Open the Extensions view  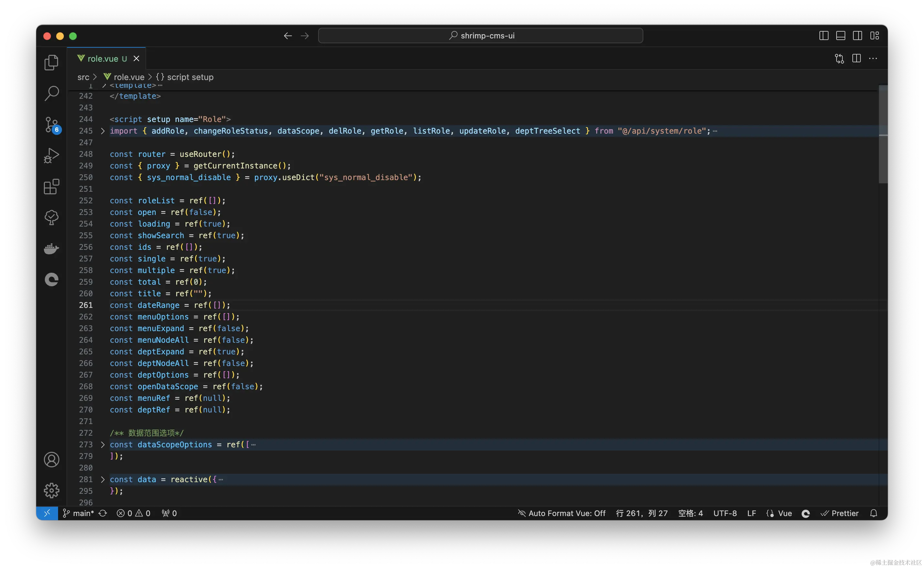(x=51, y=186)
